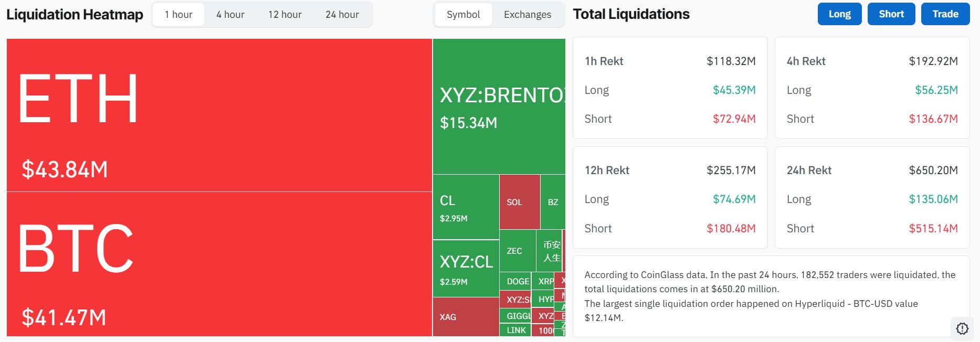This screenshot has width=980, height=342.
Task: Toggle heatmap to Exchanges view
Action: coord(526,15)
